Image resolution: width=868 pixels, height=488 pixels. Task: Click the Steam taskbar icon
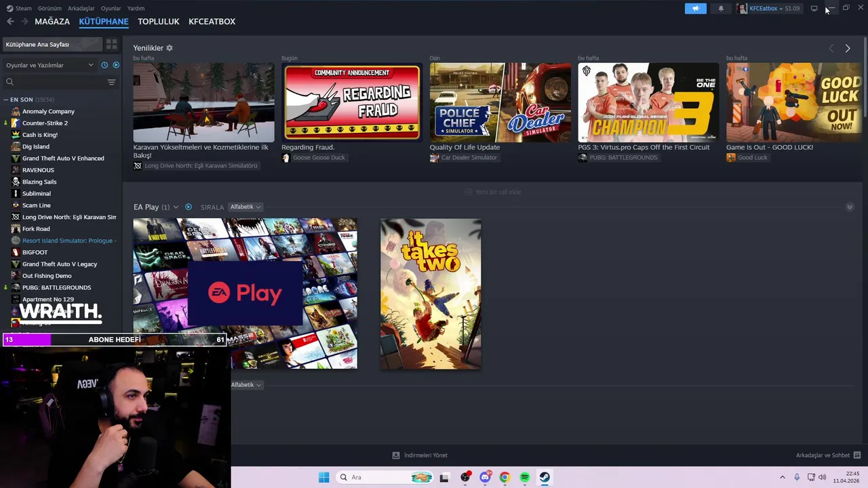pos(545,477)
